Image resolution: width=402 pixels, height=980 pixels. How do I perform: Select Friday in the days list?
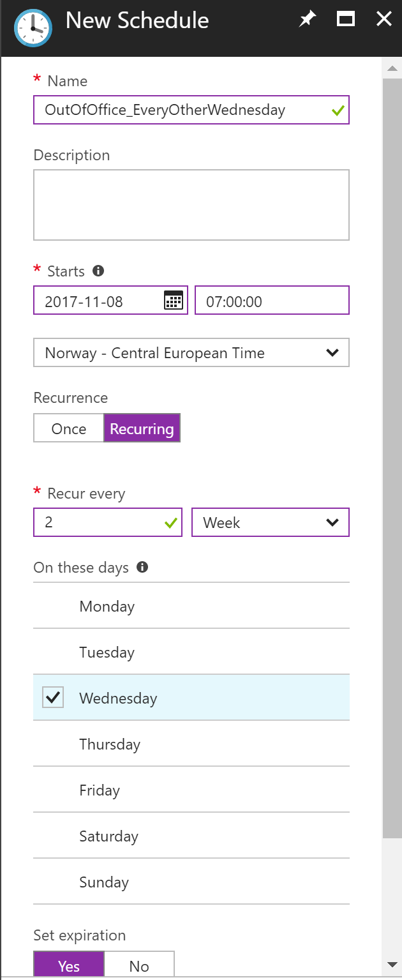(x=191, y=789)
